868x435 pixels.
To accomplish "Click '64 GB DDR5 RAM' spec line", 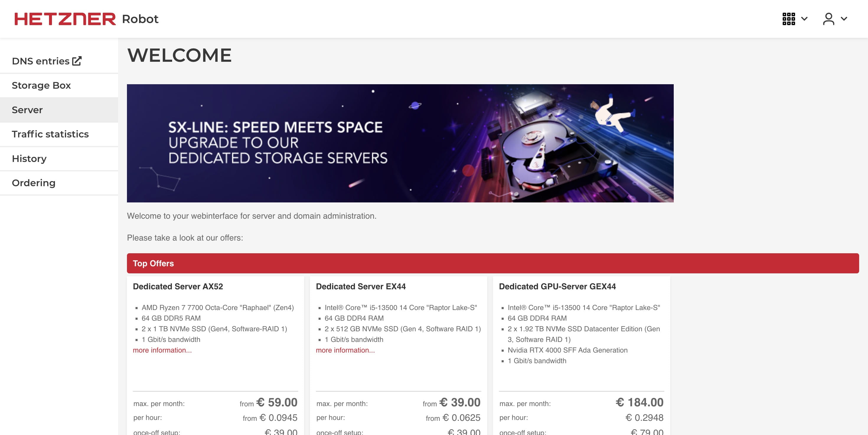I will coord(171,318).
